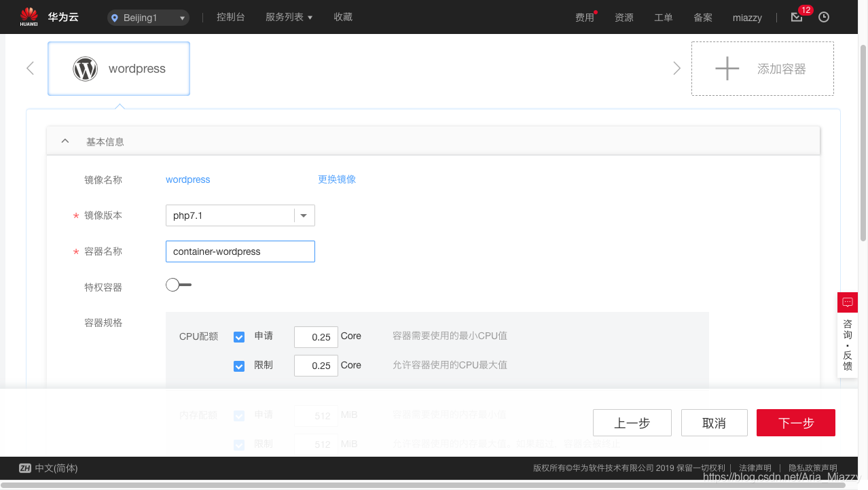Select the wordpress container card
The image size is (868, 490).
pos(119,69)
